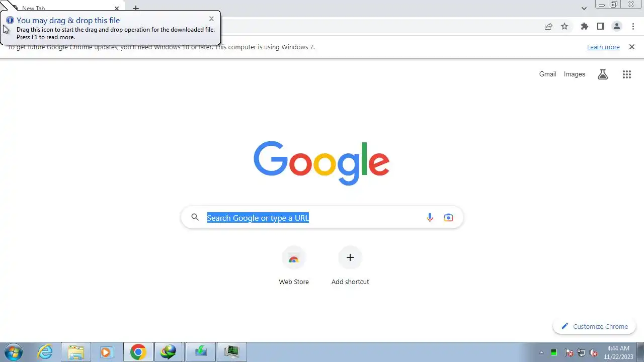The image size is (644, 362).
Task: Open a new tab with plus button
Action: pyautogui.click(x=136, y=9)
